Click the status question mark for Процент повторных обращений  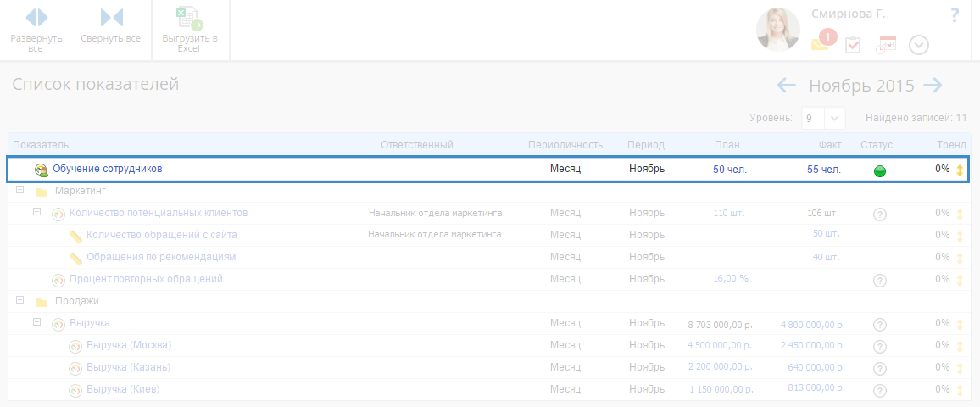click(x=879, y=281)
